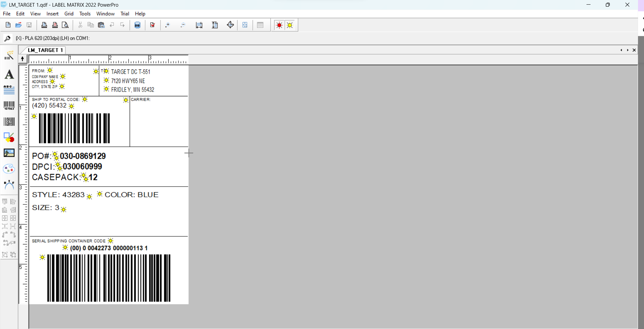This screenshot has width=644, height=329.
Task: Create a 1D barcode object
Action: click(9, 105)
